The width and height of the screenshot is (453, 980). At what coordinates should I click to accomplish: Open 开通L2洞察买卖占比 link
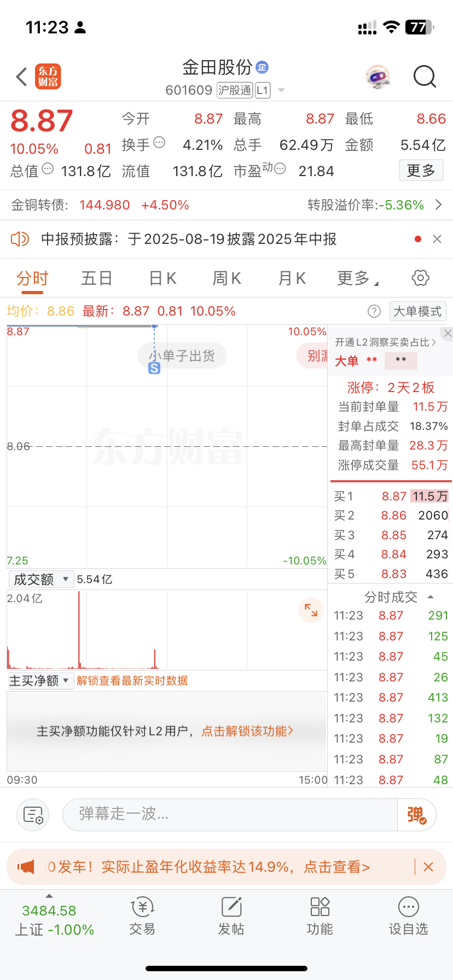386,342
